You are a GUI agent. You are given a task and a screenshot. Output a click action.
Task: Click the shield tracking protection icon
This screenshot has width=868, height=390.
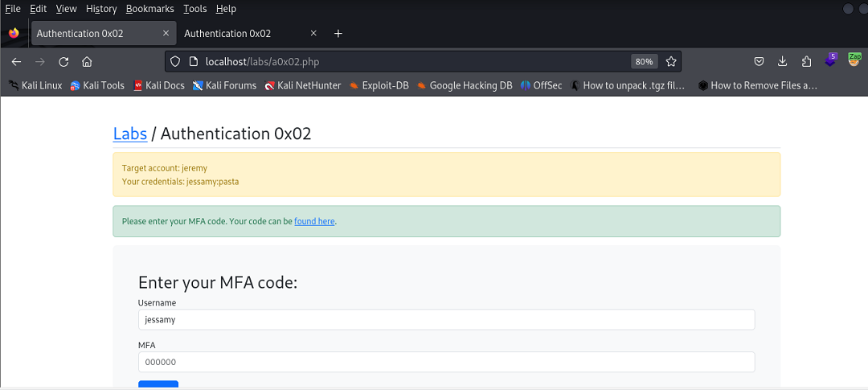[x=175, y=61]
